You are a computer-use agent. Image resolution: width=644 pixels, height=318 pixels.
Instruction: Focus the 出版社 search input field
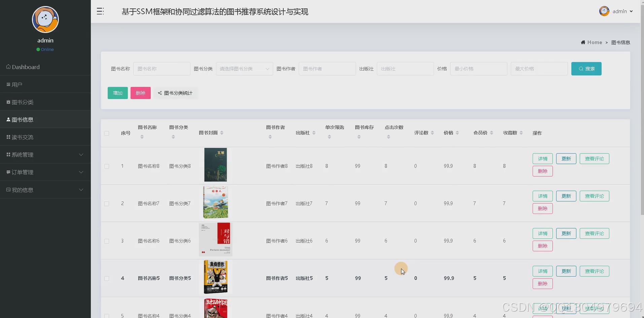[405, 69]
